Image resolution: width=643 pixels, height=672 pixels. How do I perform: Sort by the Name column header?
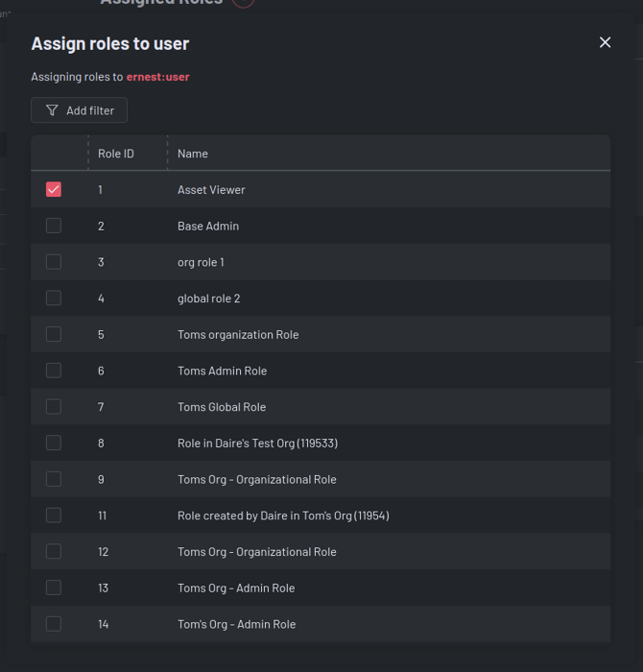coord(193,154)
